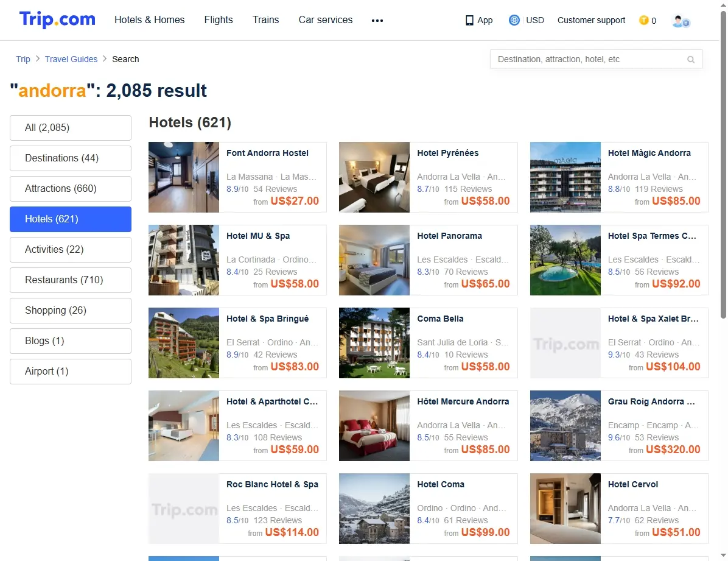Select the Destinations (44) filter
This screenshot has height=561, width=728.
click(71, 158)
